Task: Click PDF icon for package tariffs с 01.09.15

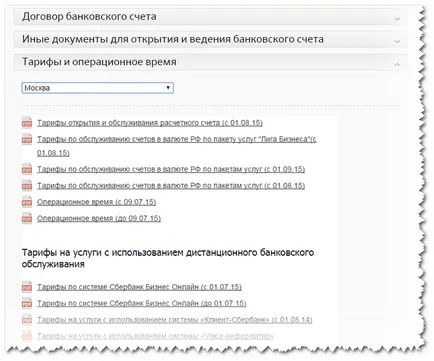Action: point(27,169)
